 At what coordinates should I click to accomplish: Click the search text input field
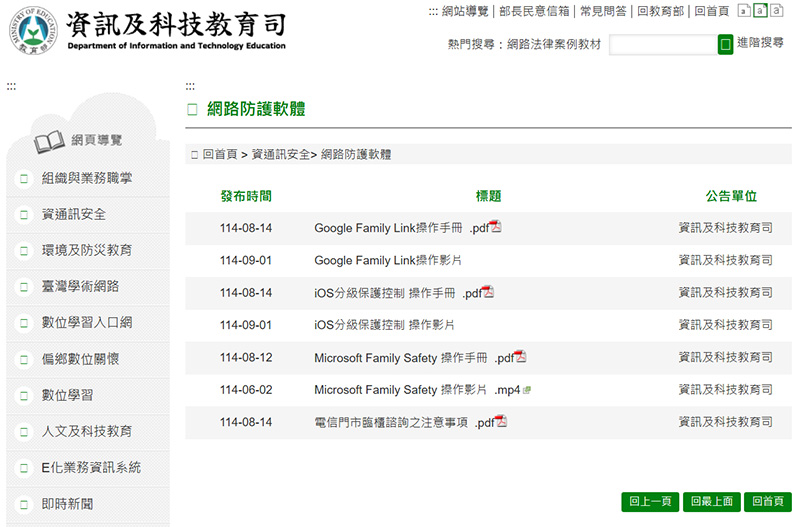[x=662, y=44]
